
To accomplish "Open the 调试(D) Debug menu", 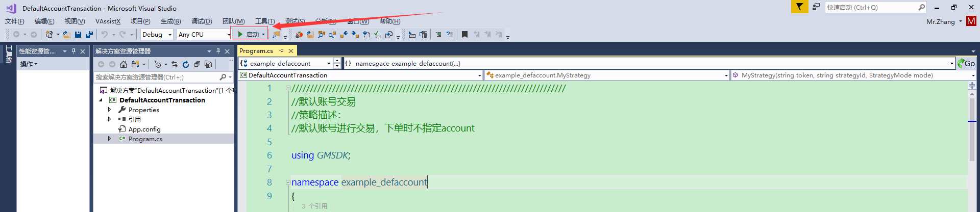I will (x=202, y=21).
